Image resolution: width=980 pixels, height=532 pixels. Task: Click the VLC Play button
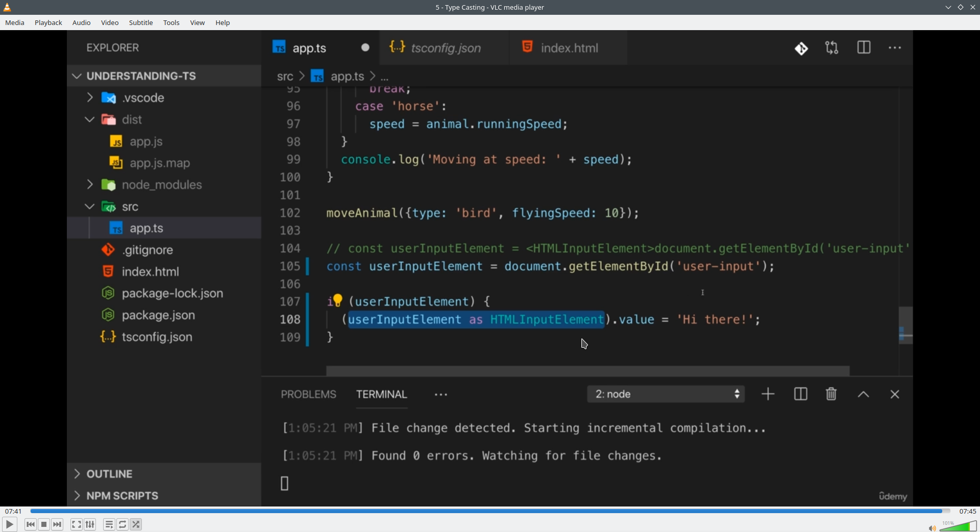point(10,524)
